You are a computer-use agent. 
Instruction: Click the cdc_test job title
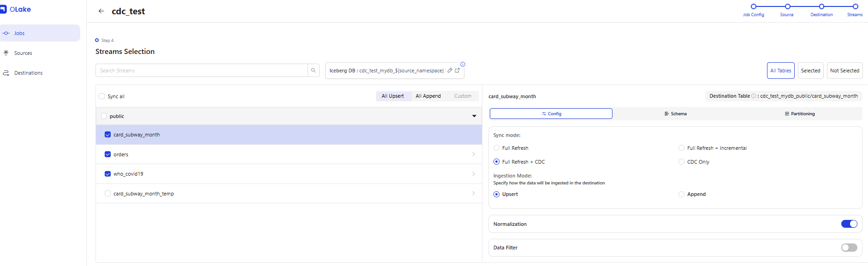(x=128, y=11)
